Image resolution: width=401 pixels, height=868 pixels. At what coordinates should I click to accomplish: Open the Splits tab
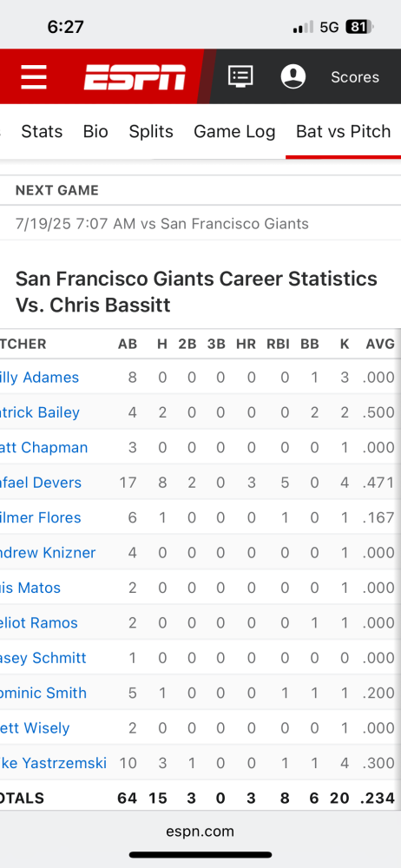point(151,132)
